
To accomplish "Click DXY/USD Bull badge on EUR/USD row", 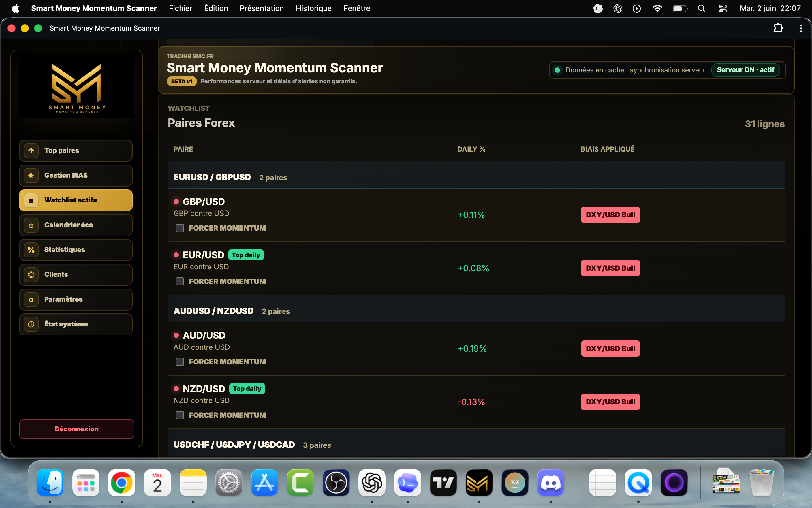I will (610, 268).
